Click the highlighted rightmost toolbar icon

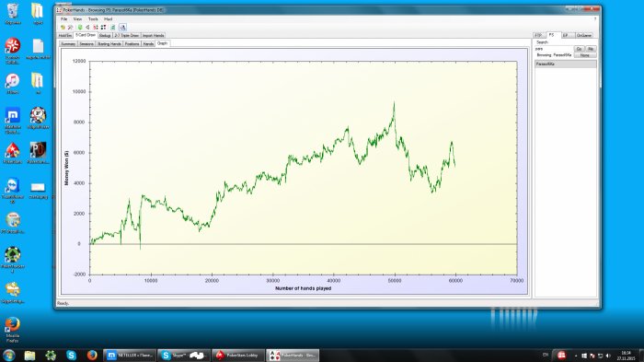(122, 27)
